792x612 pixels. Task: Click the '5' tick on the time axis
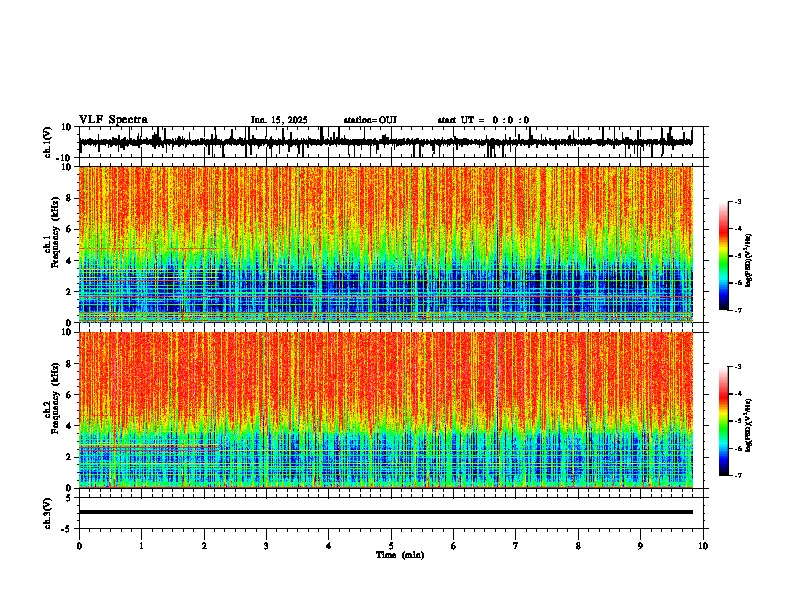(x=391, y=546)
